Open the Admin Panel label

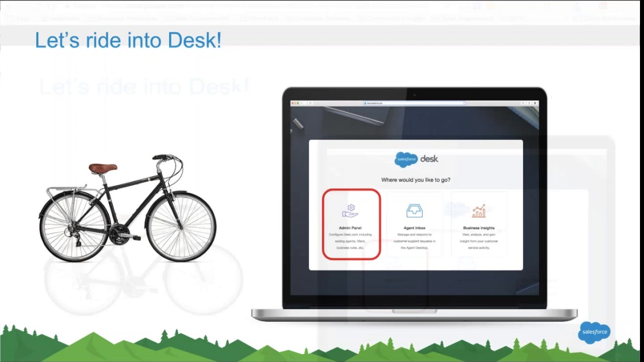350,228
